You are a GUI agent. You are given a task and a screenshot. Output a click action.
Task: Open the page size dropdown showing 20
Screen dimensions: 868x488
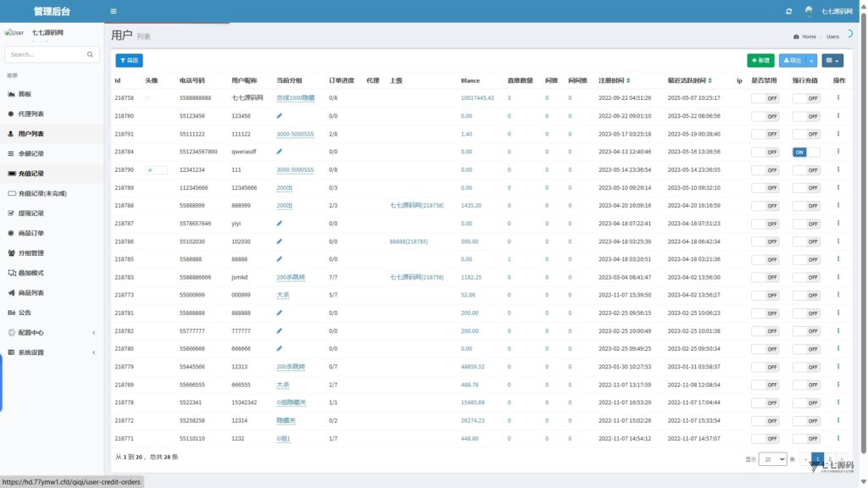(772, 459)
